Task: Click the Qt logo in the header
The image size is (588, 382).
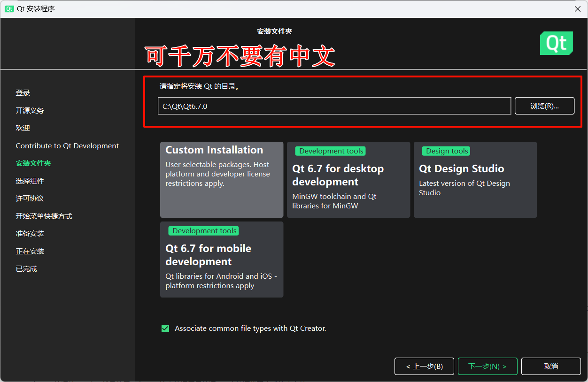Action: point(556,43)
